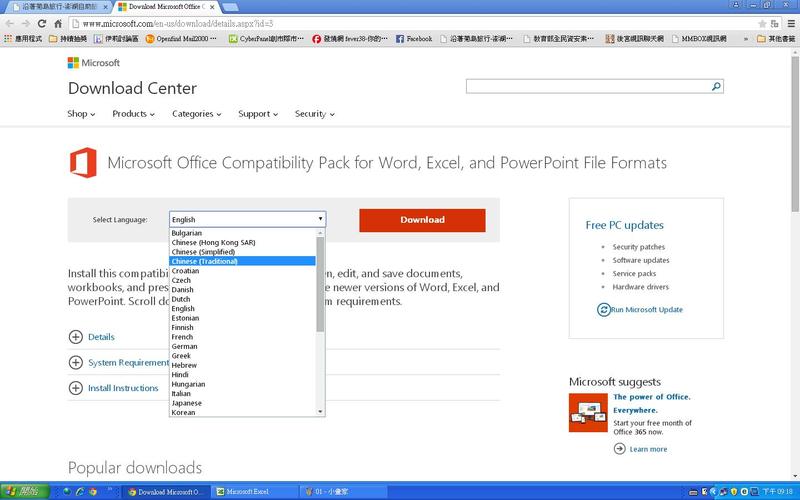Open the other bookmarks folder
Viewport: 800px width, 500px height.
pyautogui.click(x=776, y=38)
